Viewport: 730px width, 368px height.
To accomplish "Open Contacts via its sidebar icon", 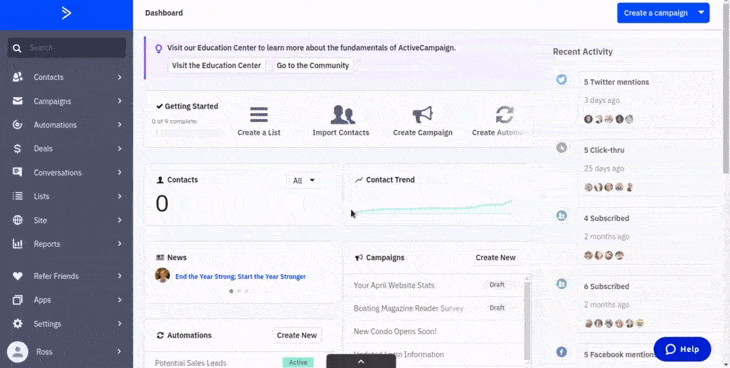I will coord(18,77).
